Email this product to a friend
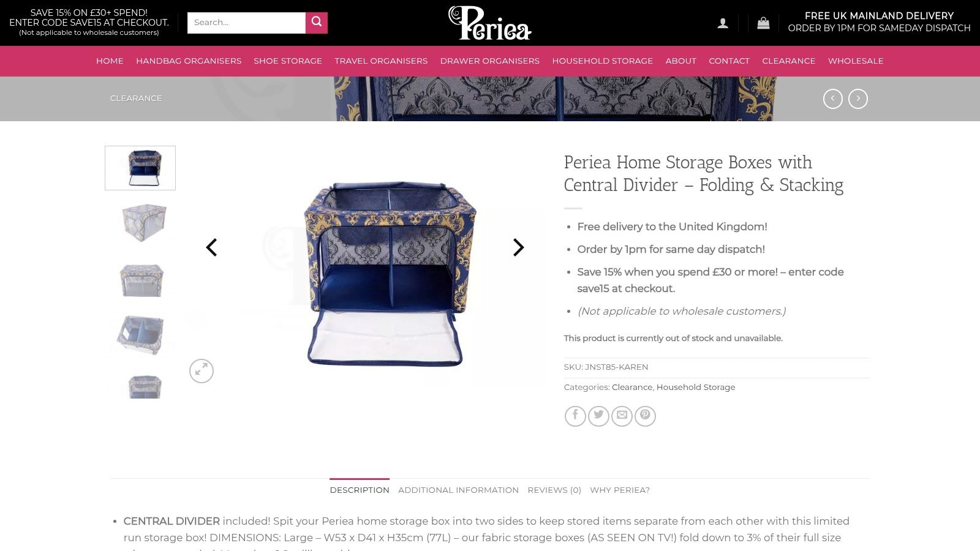The width and height of the screenshot is (980, 551). click(622, 416)
